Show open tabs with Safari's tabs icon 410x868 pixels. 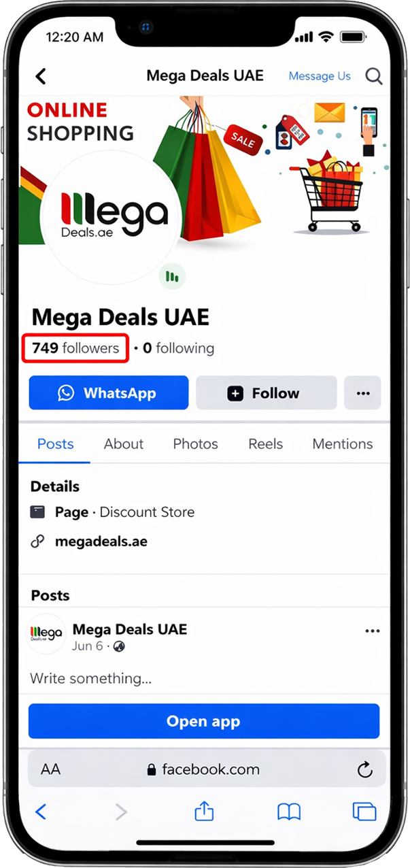tap(364, 812)
